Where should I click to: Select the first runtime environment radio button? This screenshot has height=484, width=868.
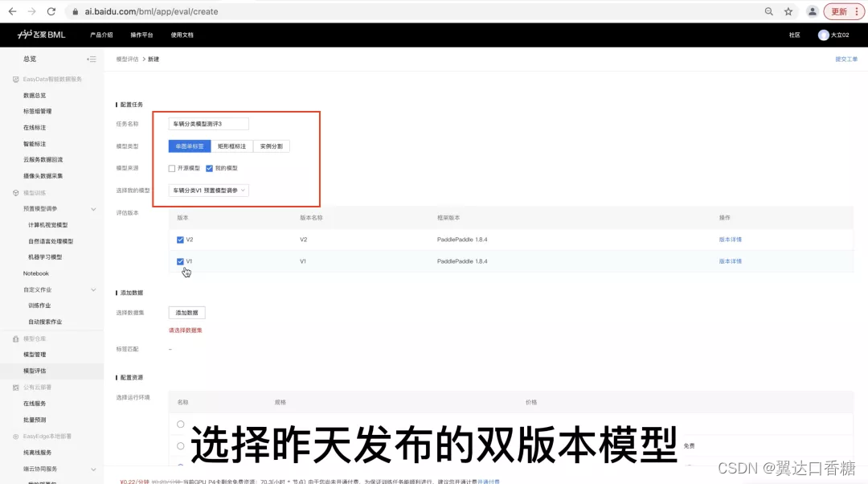click(x=181, y=425)
